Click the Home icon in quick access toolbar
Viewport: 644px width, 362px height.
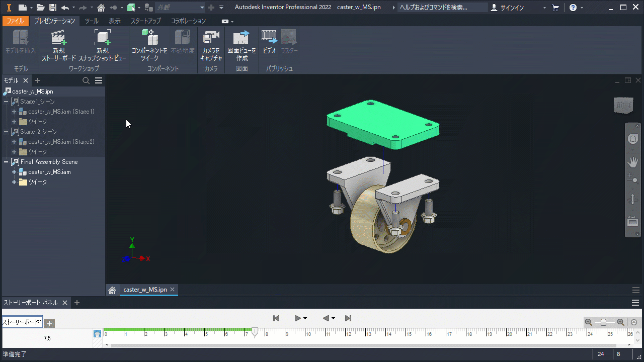pos(101,8)
